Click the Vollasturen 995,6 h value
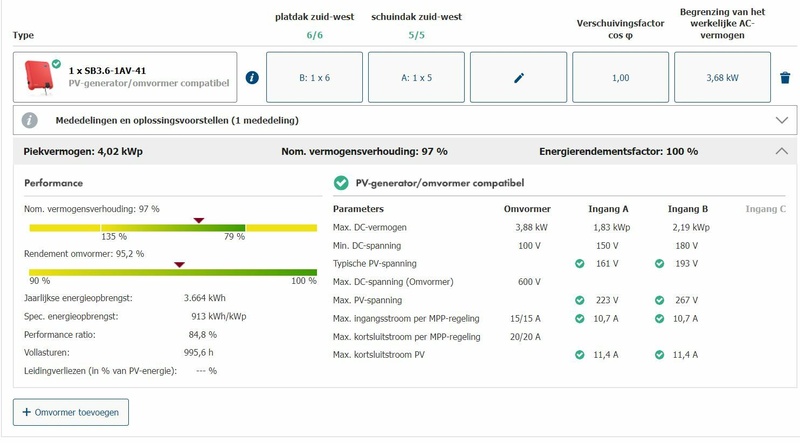This screenshot has width=800, height=443. (198, 353)
